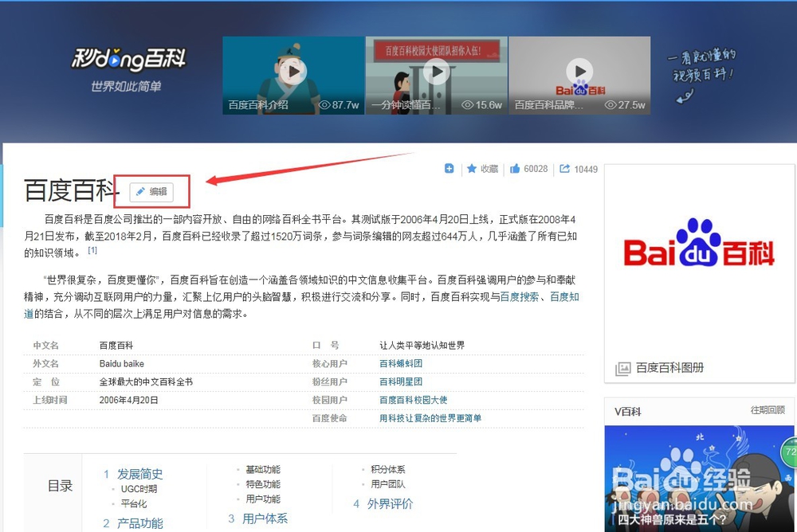This screenshot has width=797, height=532.
Task: Click the Baidu baike 外文名 value
Action: coord(121,364)
